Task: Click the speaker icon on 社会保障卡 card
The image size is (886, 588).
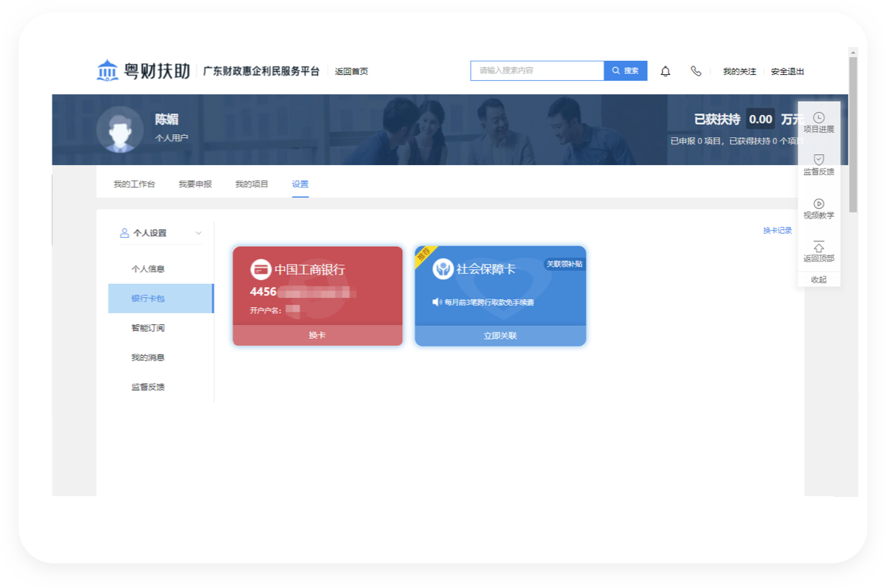Action: pyautogui.click(x=437, y=302)
